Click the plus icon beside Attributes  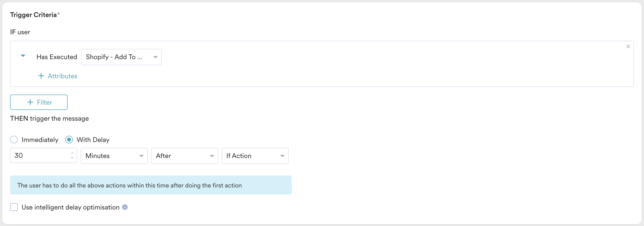click(x=41, y=76)
